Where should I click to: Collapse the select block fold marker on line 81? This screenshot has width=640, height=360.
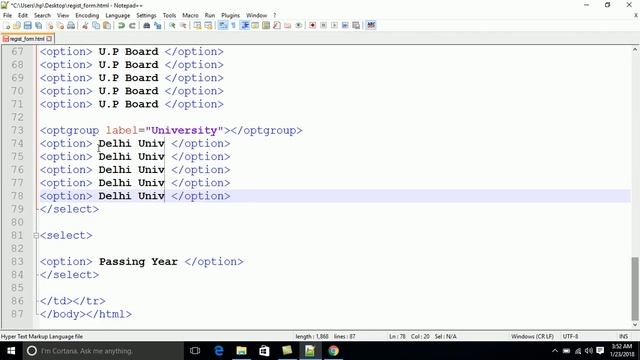(x=36, y=236)
